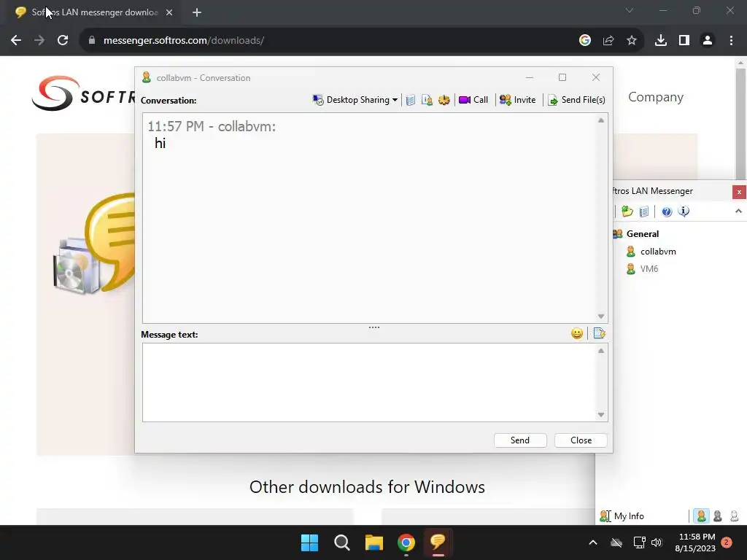Open Windows Start menu
The image size is (747, 560).
(x=309, y=542)
